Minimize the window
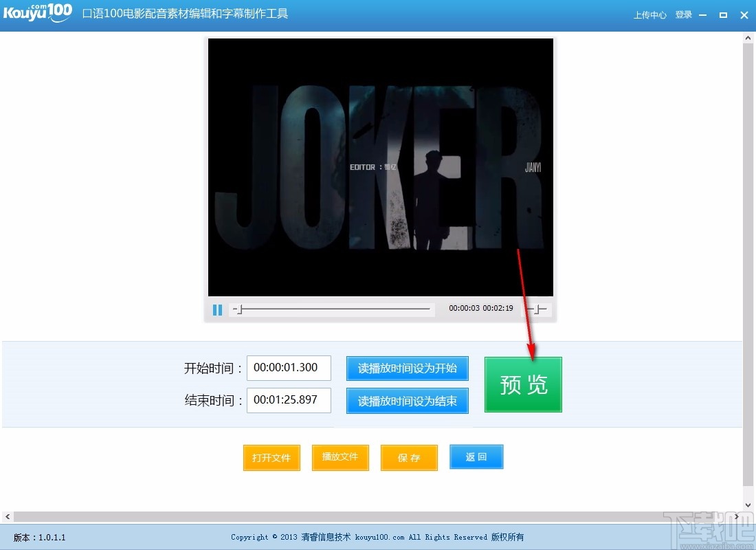Image resolution: width=756 pixels, height=550 pixels. (702, 15)
